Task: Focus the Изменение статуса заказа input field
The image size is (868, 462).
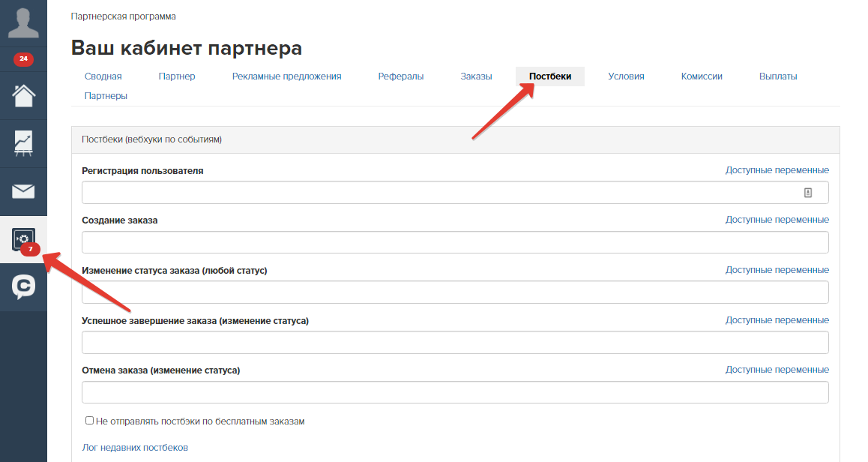Action: (x=455, y=292)
